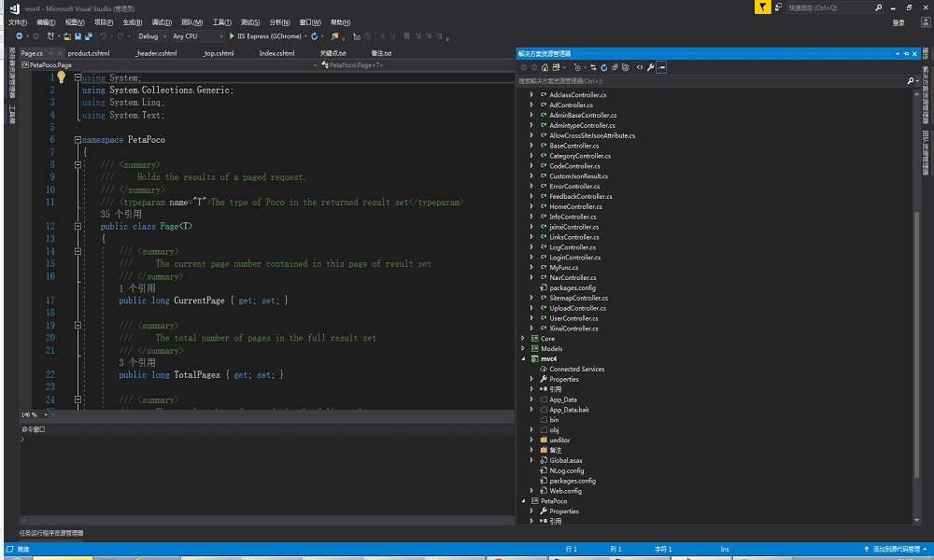Viewport: 934px width, 560px height.
Task: Click the Show All Files icon
Action: click(x=626, y=67)
